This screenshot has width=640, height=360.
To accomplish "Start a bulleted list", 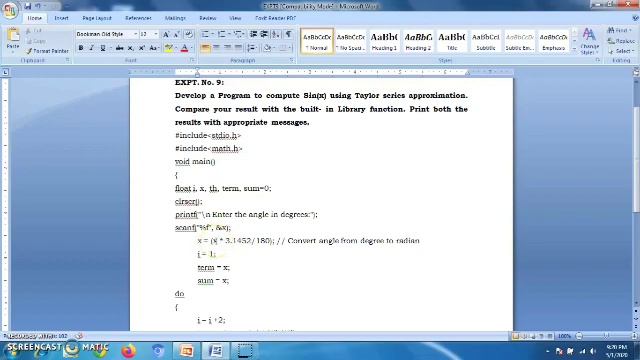I will pos(205,34).
